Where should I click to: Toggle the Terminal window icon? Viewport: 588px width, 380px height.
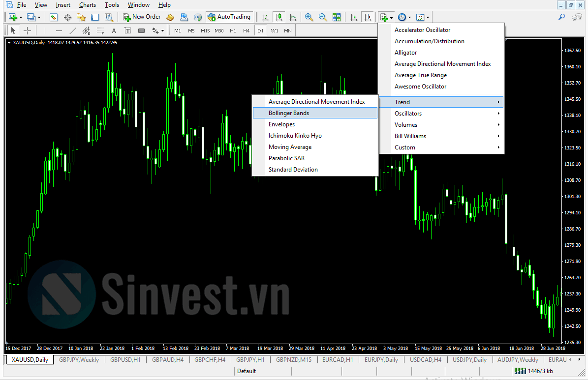pos(95,17)
